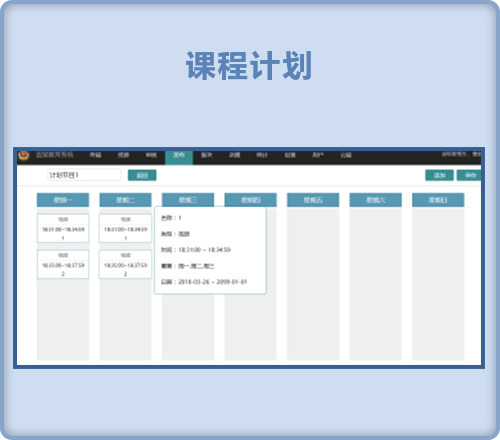Open the 用户 navigation menu item
The image size is (500, 440).
pyautogui.click(x=318, y=155)
